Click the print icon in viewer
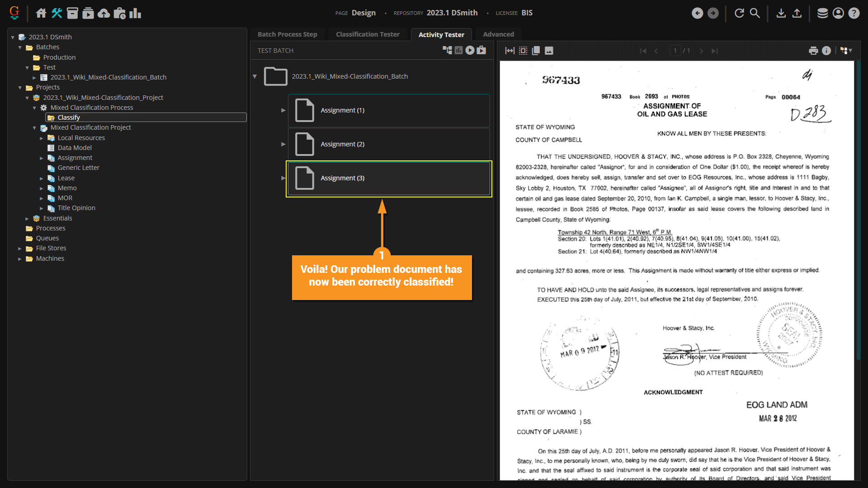 pyautogui.click(x=813, y=51)
